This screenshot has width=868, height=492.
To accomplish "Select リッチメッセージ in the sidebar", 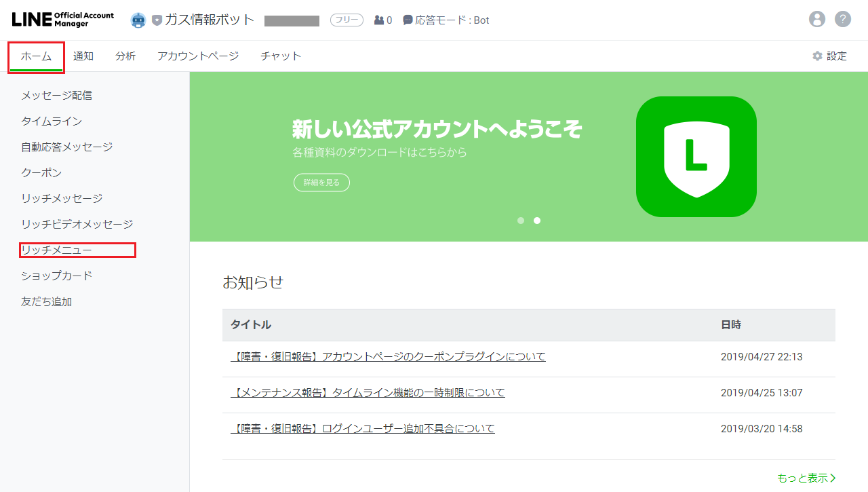I will pyautogui.click(x=62, y=198).
